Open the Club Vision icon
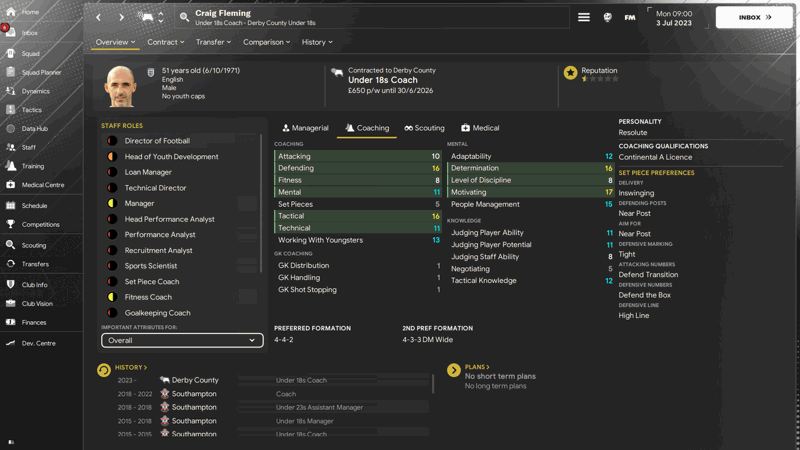This screenshot has width=800, height=450. (x=11, y=303)
